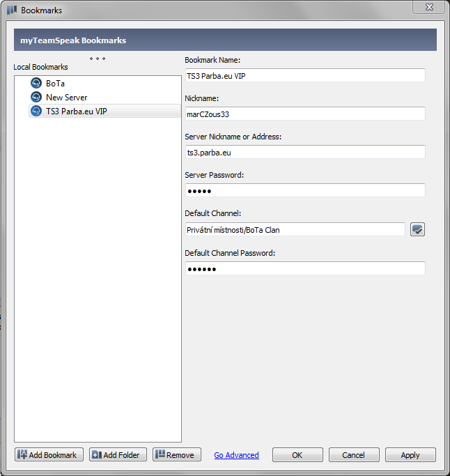Viewport: 450px width, 476px height.
Task: Click the Cancel button
Action: pos(354,455)
